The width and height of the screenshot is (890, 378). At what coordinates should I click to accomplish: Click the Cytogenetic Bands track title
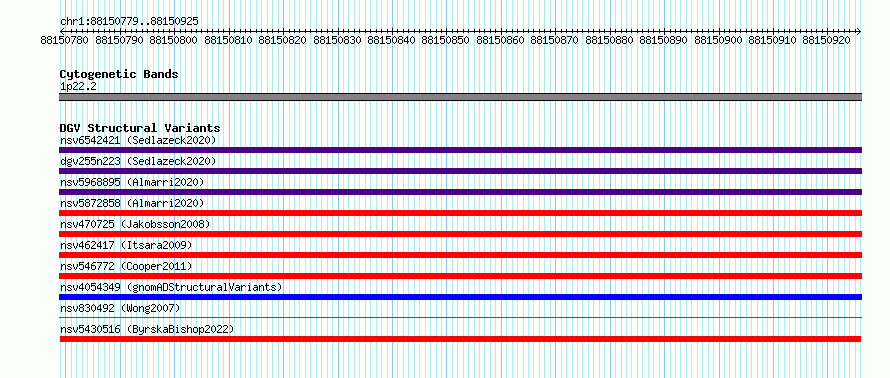point(119,74)
